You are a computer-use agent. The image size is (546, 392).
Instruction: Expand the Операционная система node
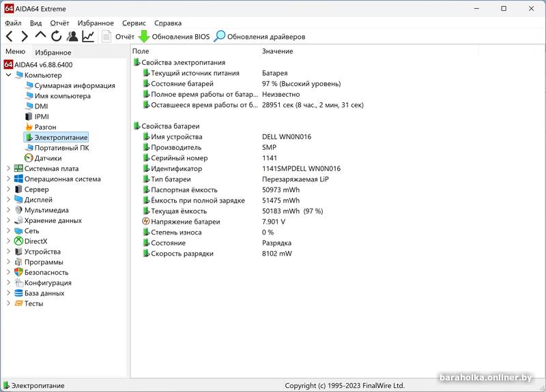(8, 179)
